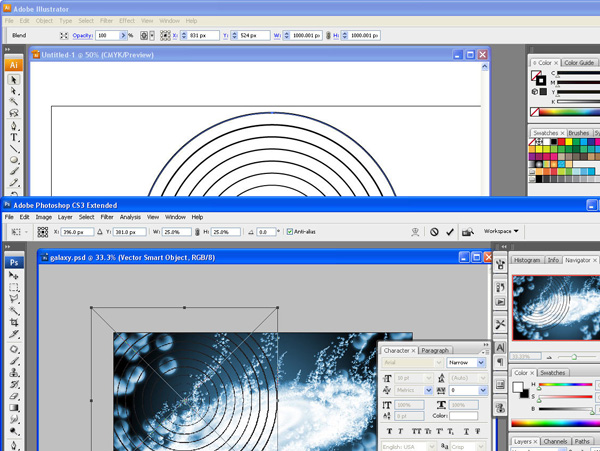This screenshot has height=451, width=600.
Task: Open the Workspace dropdown in Photoshop
Action: 501,231
